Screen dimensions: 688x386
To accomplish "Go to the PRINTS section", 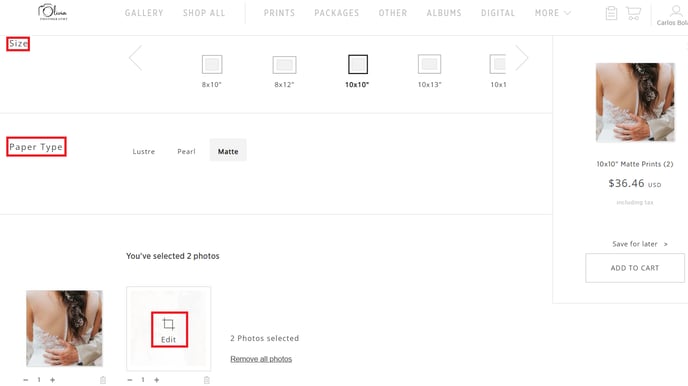I will point(279,13).
